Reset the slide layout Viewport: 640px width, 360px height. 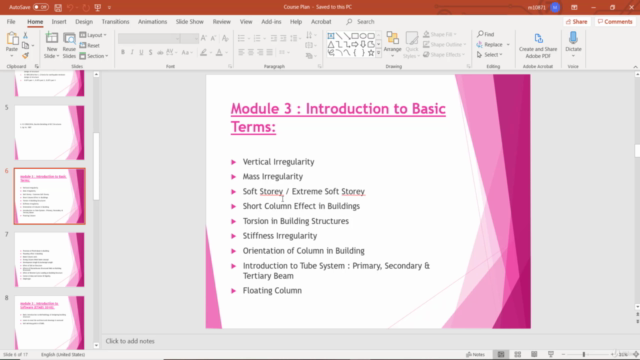point(90,45)
